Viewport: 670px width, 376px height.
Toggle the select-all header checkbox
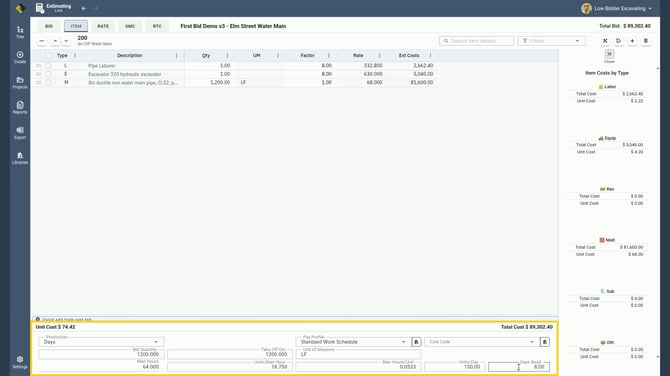tap(48, 56)
